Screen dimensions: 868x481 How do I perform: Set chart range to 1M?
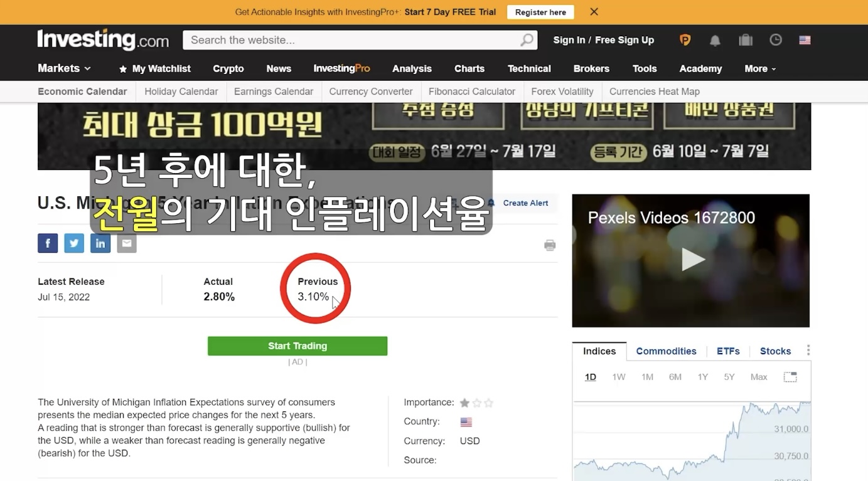click(647, 377)
